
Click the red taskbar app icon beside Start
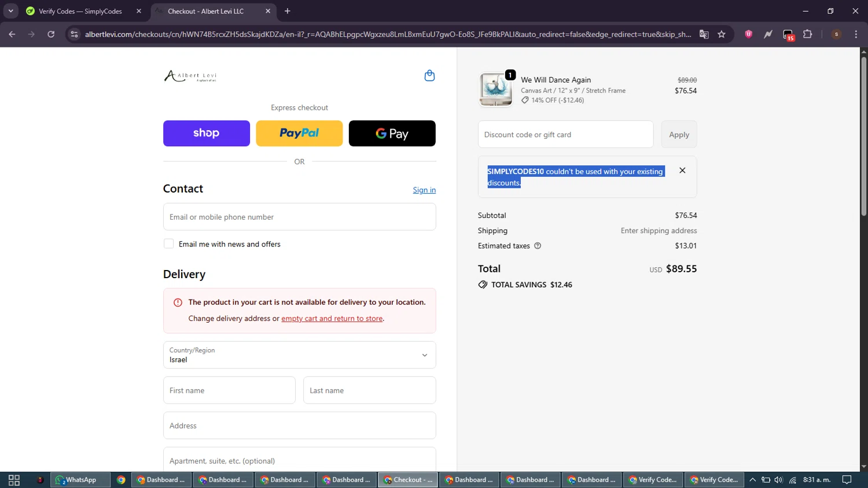40,480
